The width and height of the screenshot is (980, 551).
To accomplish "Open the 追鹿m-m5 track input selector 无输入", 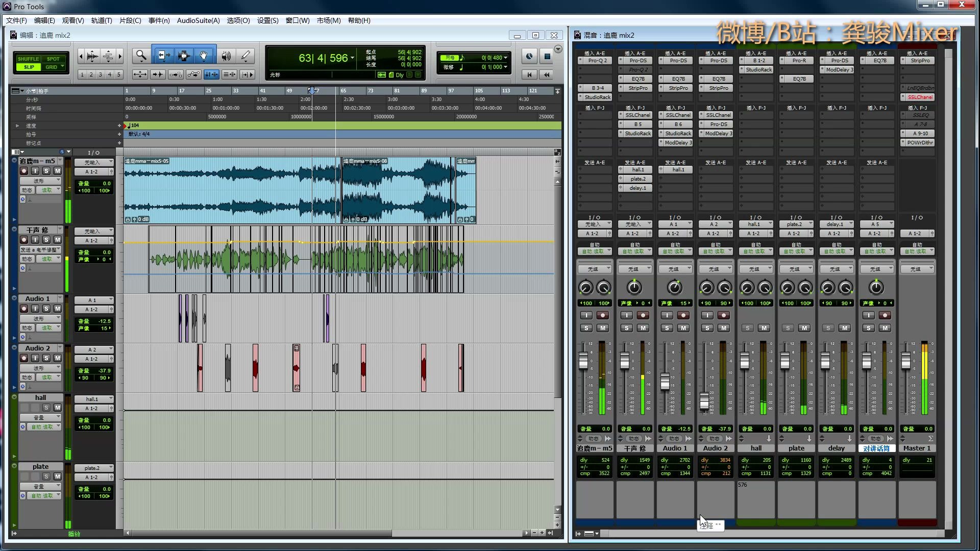I will coord(94,162).
